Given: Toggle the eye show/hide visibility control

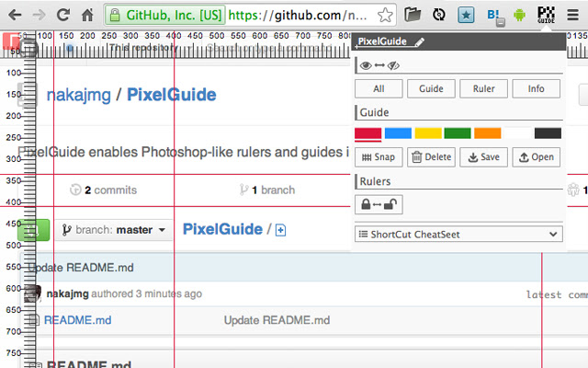Looking at the screenshot, I should tap(379, 65).
